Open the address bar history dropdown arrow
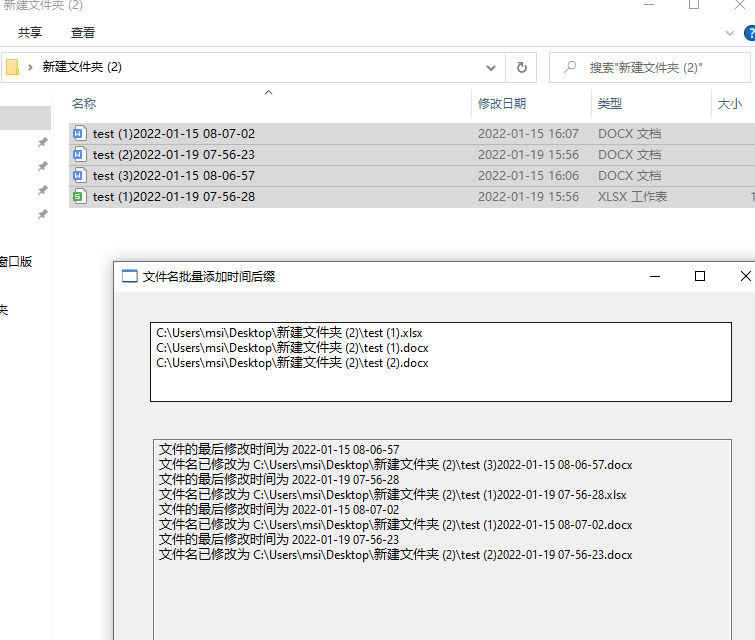Image resolution: width=755 pixels, height=640 pixels. click(491, 68)
